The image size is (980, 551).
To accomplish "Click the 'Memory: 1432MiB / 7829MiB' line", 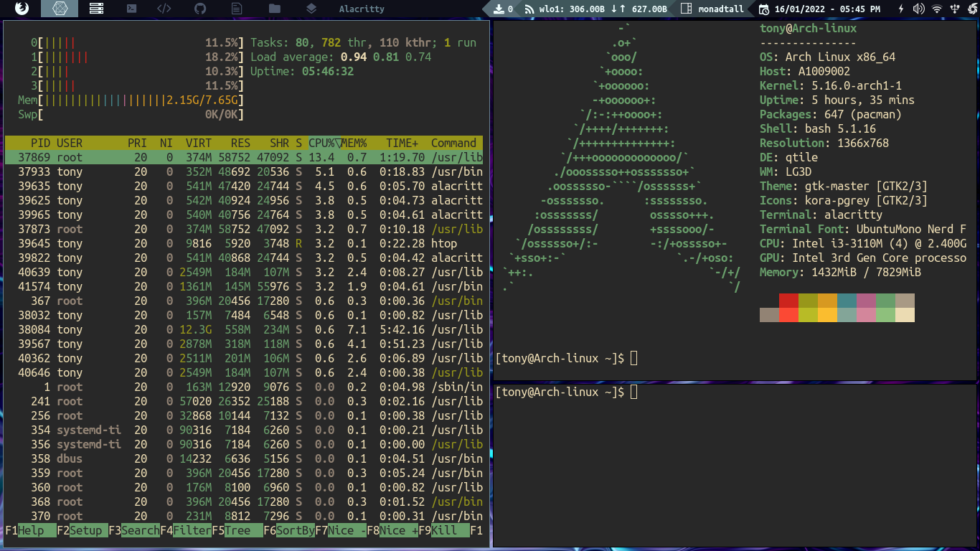I will 841,272.
